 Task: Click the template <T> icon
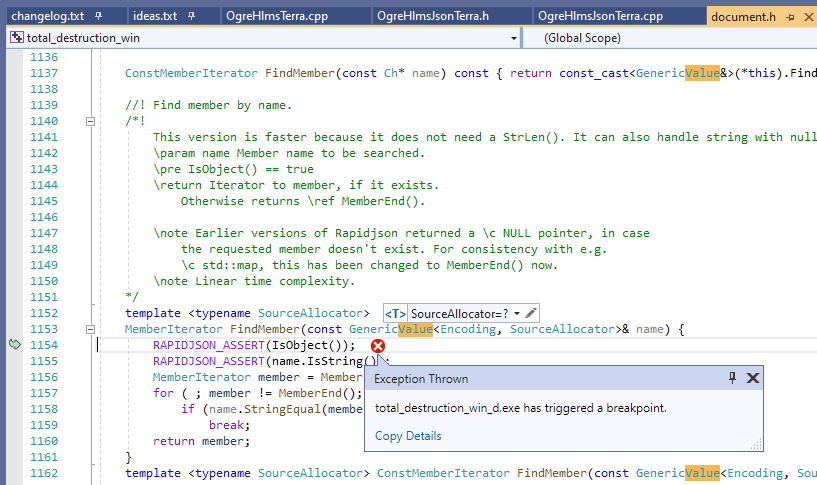pos(395,314)
